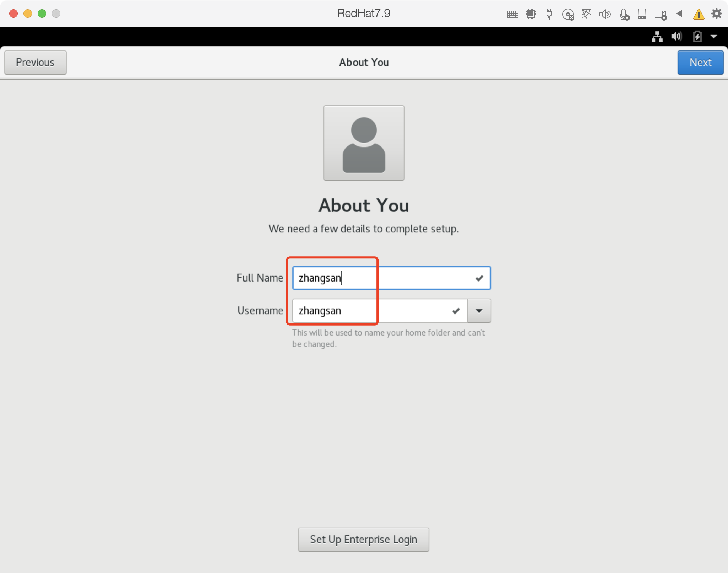
Task: Click the Next button
Action: [700, 63]
